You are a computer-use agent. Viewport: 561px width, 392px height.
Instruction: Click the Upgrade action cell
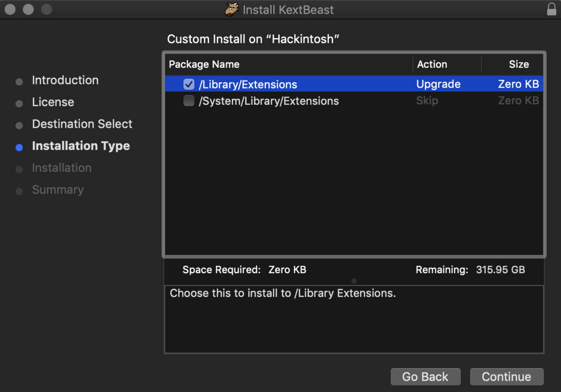[x=438, y=84]
